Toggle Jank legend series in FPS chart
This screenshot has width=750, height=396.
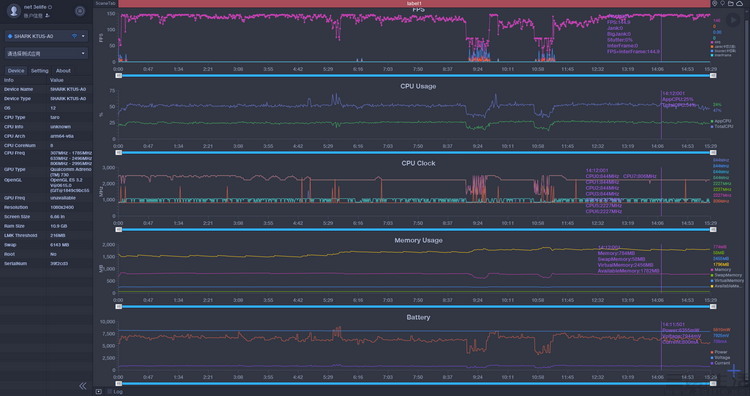tap(723, 47)
